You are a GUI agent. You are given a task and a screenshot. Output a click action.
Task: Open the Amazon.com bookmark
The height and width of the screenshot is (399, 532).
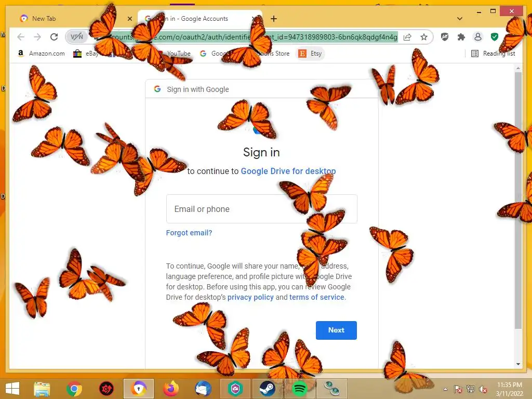[41, 54]
